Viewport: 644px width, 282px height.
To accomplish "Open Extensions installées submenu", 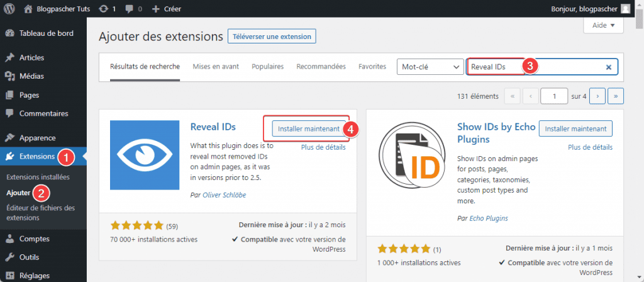I will tap(38, 177).
